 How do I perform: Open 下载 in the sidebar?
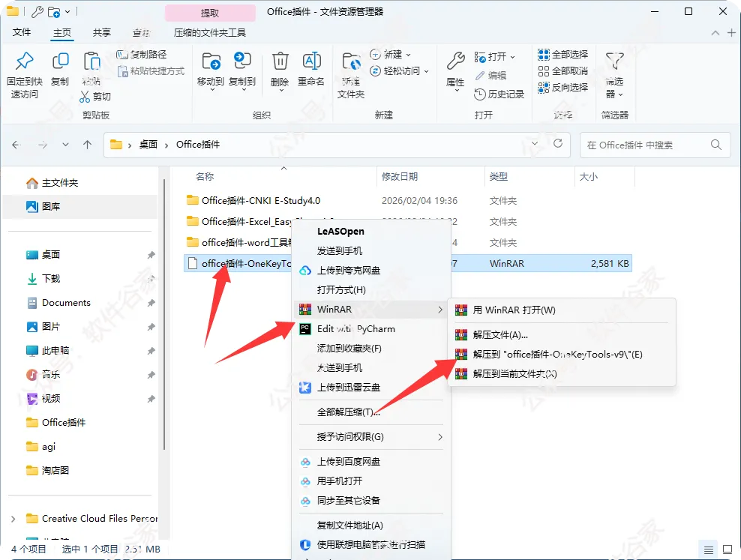50,279
